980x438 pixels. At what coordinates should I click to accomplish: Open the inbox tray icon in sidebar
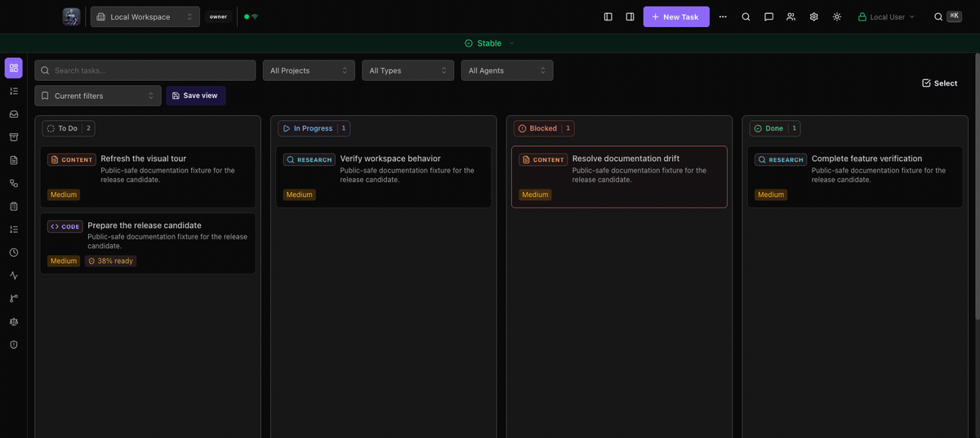[x=14, y=114]
